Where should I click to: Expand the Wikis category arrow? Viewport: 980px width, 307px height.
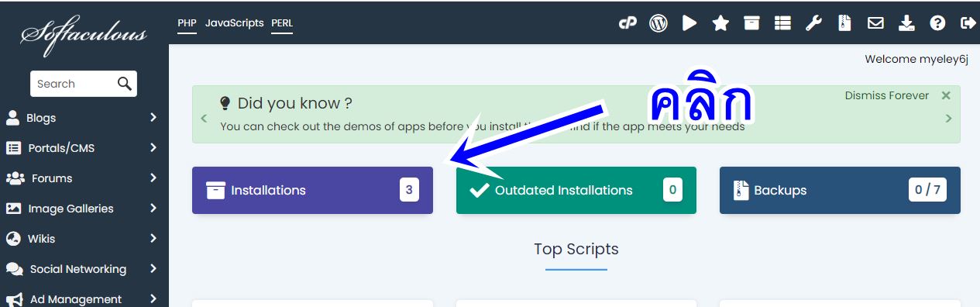[x=153, y=239]
